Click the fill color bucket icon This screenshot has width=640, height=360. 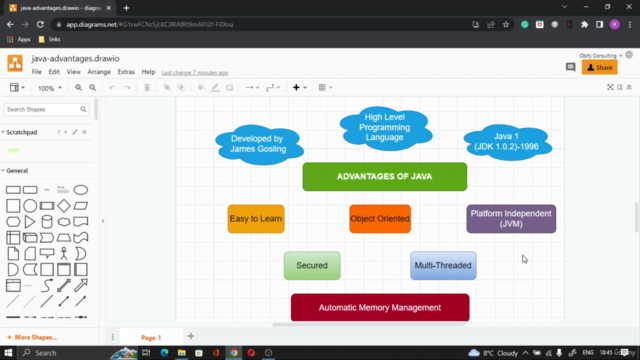(x=201, y=87)
